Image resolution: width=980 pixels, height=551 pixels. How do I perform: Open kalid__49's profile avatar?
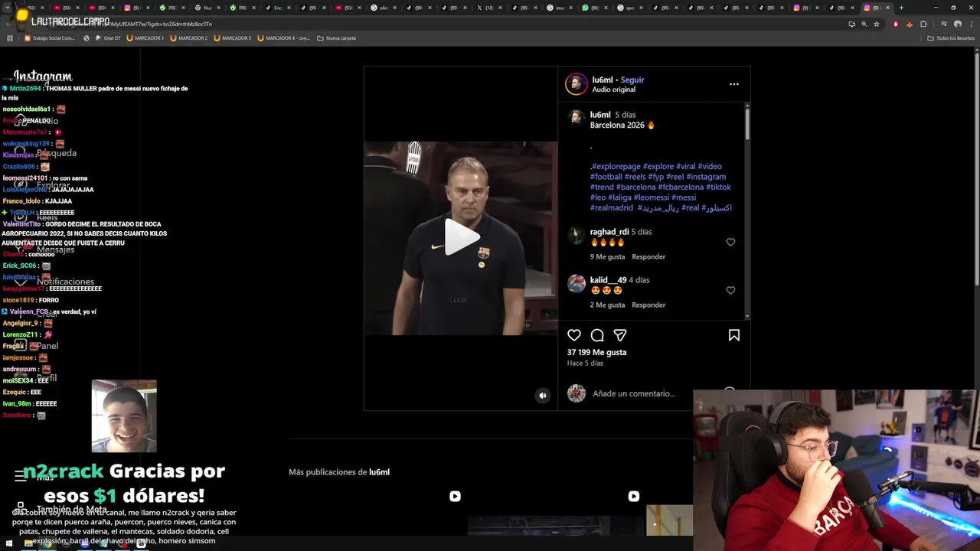click(x=576, y=283)
